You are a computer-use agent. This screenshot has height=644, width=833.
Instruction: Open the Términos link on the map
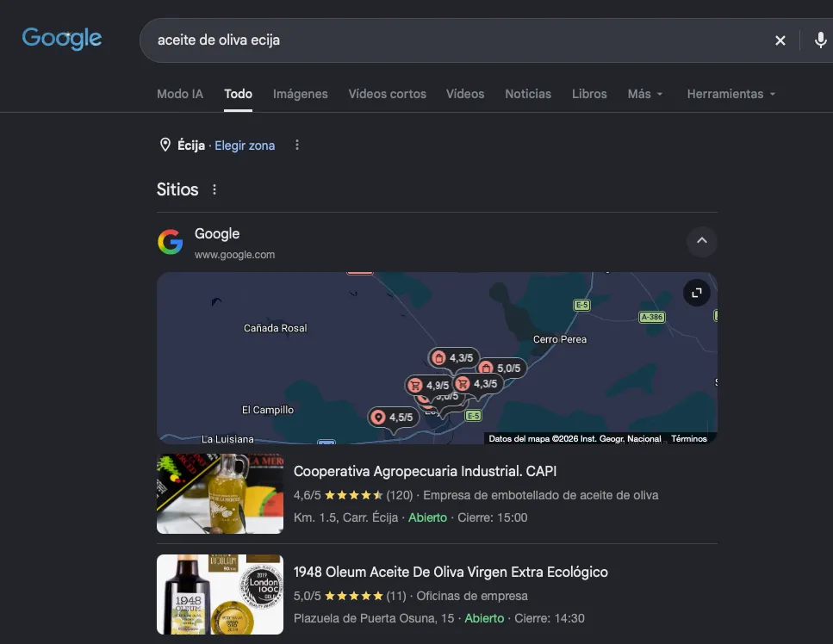pos(689,438)
